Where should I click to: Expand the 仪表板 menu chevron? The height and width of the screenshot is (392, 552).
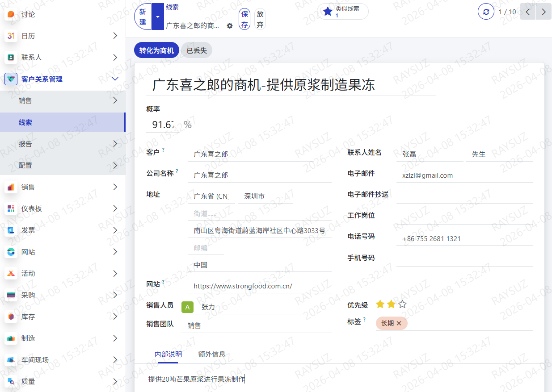click(x=115, y=209)
